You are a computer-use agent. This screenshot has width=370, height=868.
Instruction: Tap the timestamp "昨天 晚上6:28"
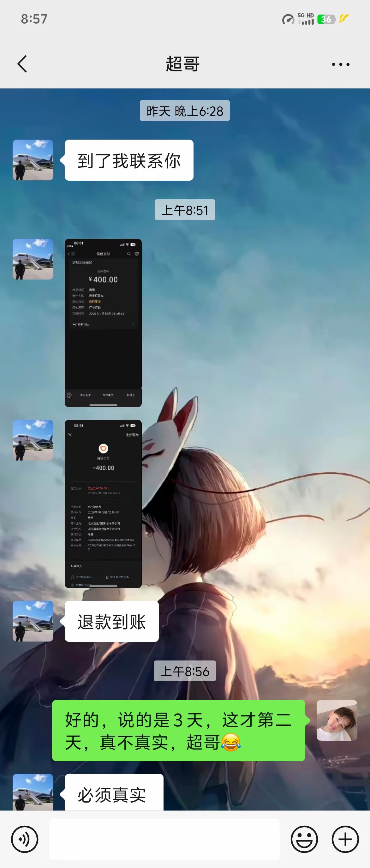point(185,111)
